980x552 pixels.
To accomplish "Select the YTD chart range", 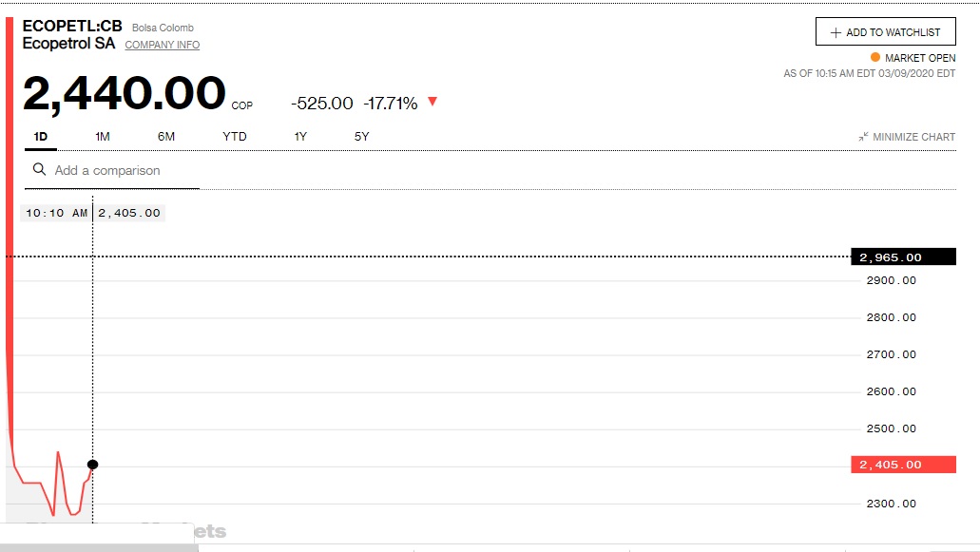I will 235,137.
